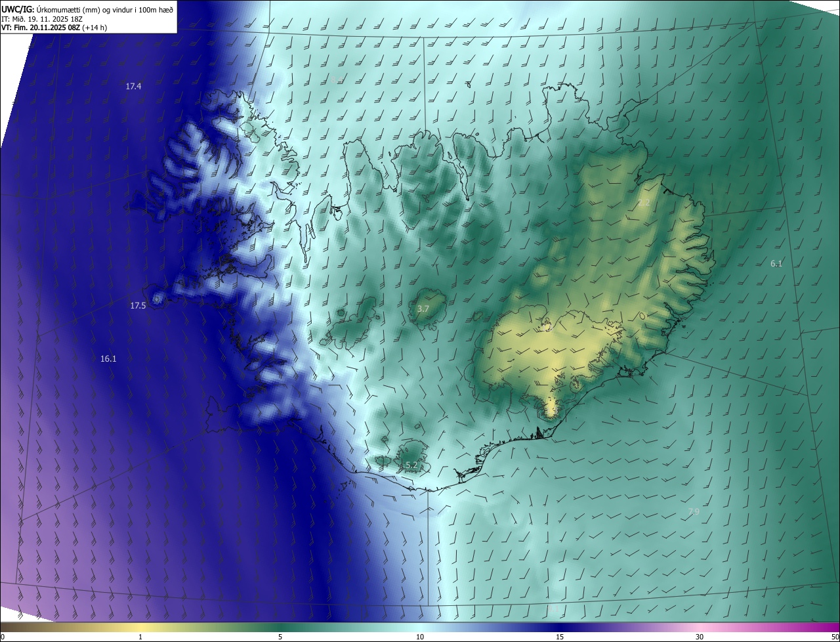Click the colorbar label 30
The height and width of the screenshot is (642, 840).
(x=700, y=637)
